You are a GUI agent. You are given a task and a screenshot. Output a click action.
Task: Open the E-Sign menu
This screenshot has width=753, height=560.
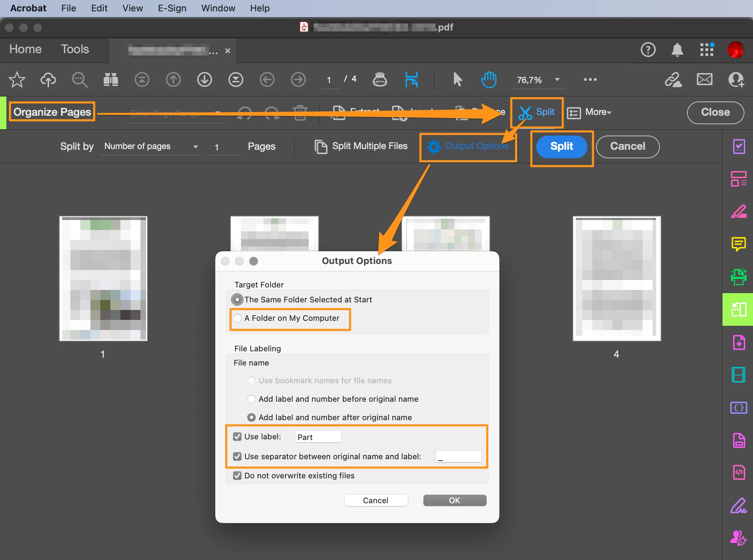172,8
